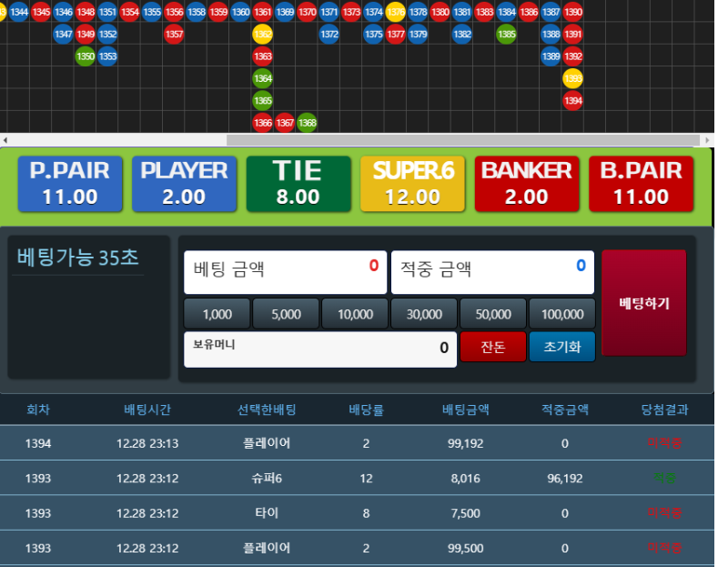Add 50,000 chip amount

coord(493,314)
